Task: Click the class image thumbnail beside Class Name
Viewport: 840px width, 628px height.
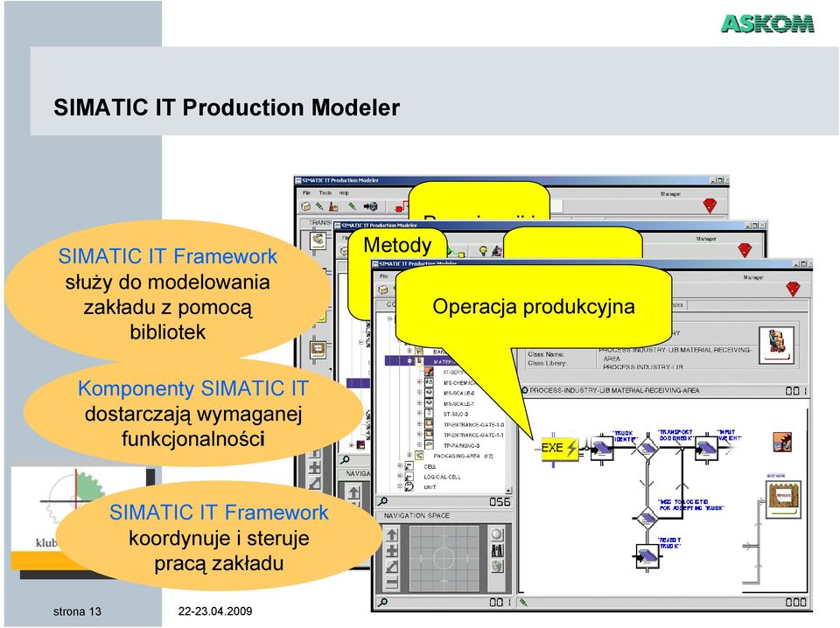Action: click(777, 345)
